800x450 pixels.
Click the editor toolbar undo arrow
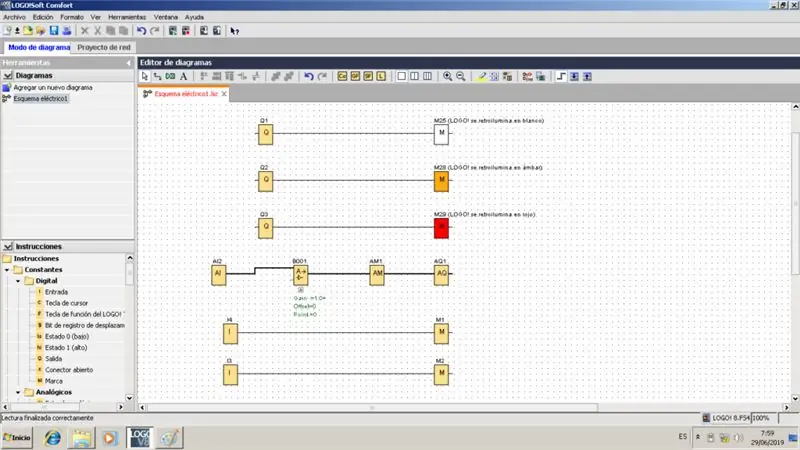(309, 77)
